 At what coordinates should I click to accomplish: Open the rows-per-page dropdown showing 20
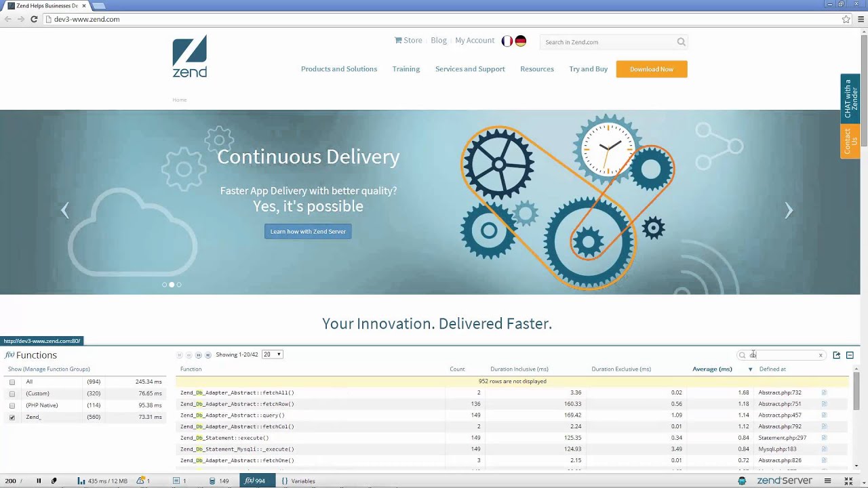272,354
